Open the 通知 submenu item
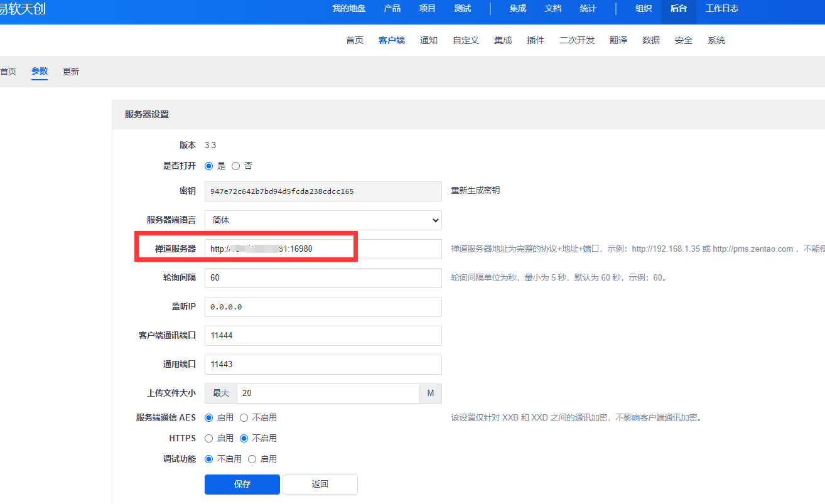 [429, 41]
